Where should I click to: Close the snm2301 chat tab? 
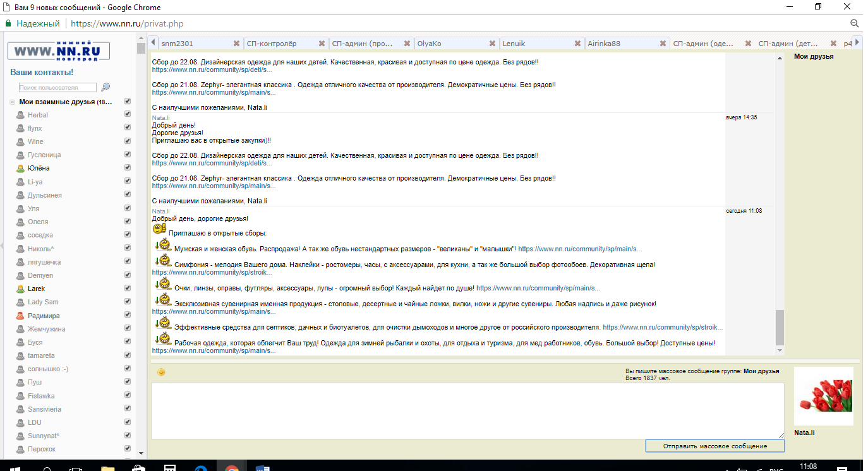tap(236, 44)
